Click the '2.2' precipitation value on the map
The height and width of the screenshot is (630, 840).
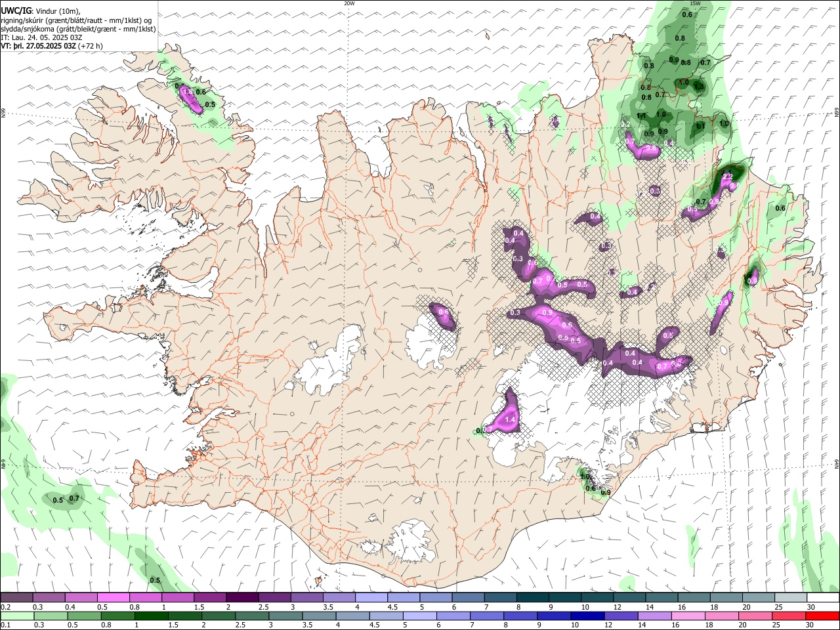click(x=727, y=177)
